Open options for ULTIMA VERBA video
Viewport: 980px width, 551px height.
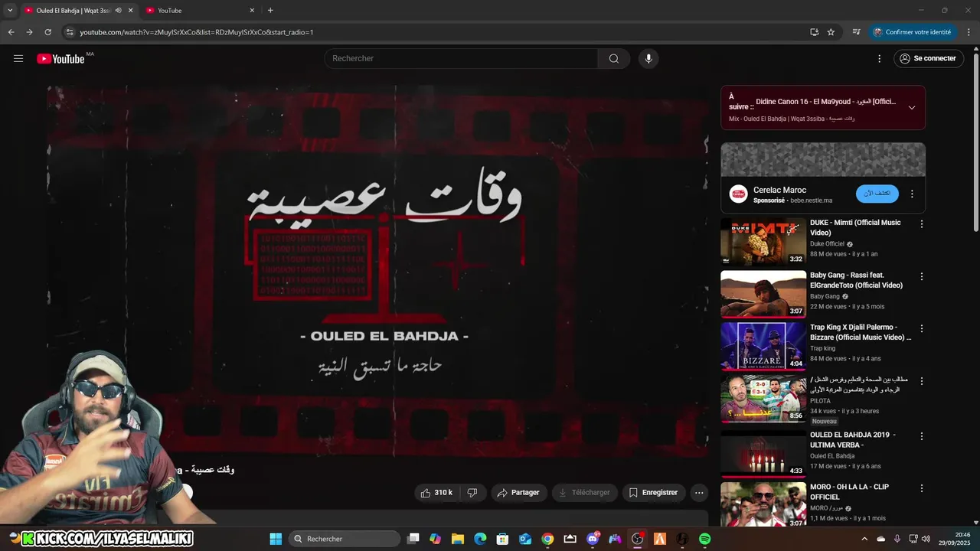pyautogui.click(x=922, y=436)
